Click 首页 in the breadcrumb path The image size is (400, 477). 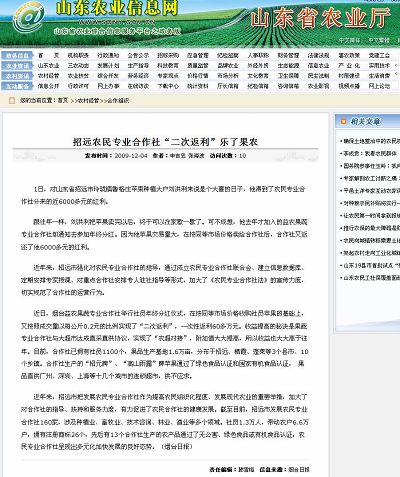pyautogui.click(x=63, y=100)
